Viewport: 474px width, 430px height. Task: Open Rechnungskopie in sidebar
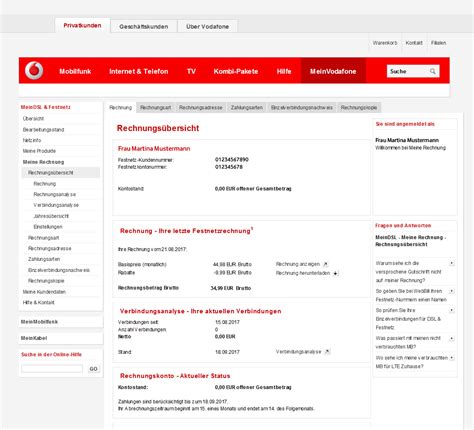pos(46,281)
